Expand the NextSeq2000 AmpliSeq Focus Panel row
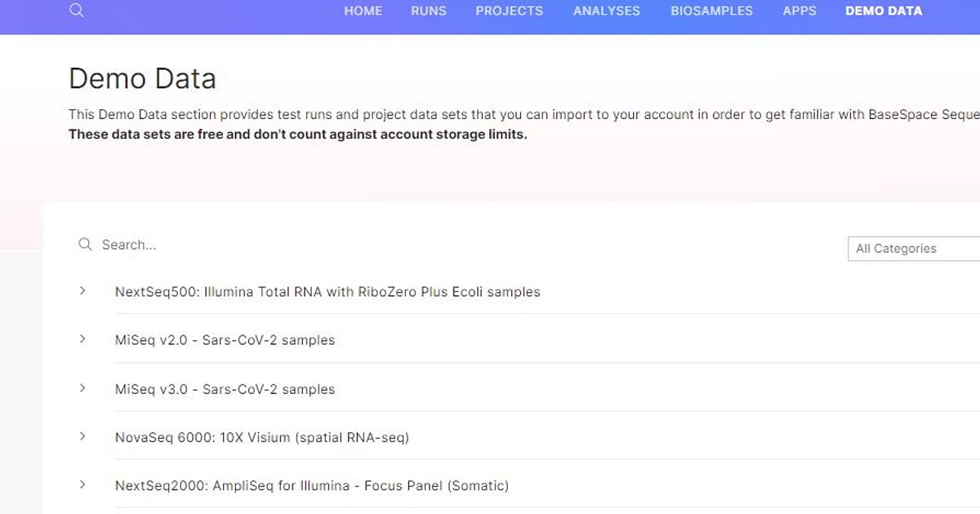The image size is (980, 514). tap(82, 485)
